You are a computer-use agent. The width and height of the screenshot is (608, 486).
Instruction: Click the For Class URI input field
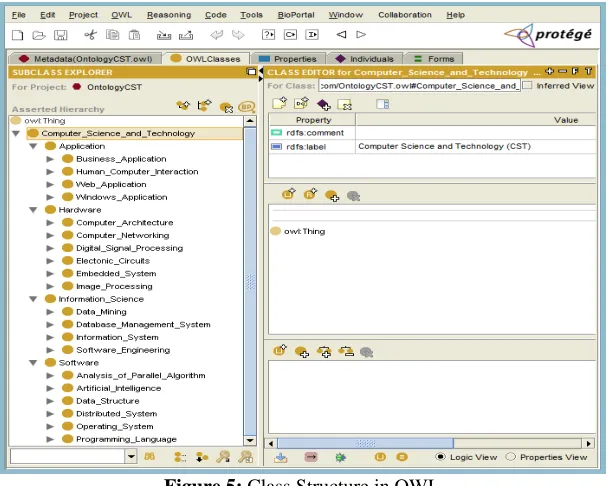pos(419,85)
